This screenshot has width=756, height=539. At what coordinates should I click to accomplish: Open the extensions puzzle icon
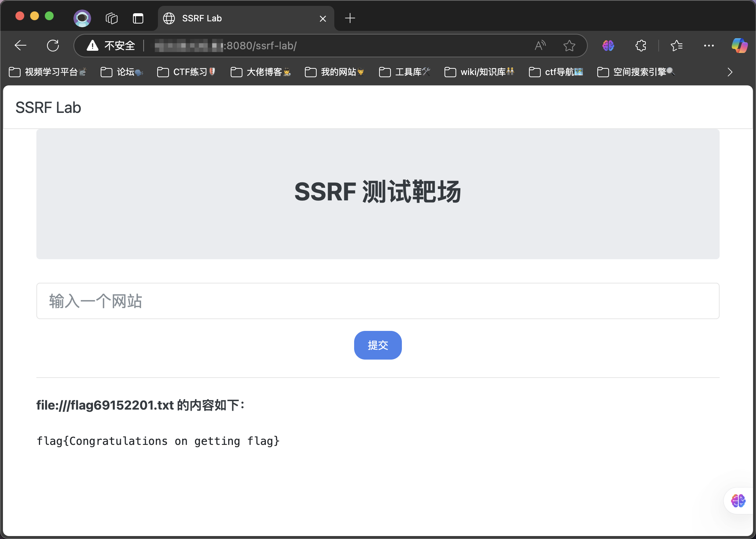[641, 46]
